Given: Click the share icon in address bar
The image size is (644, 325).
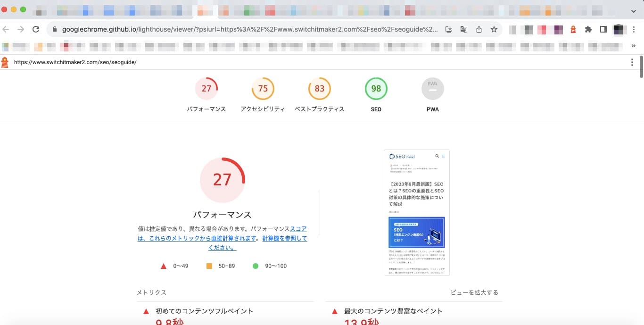Looking at the screenshot, I should point(479,29).
